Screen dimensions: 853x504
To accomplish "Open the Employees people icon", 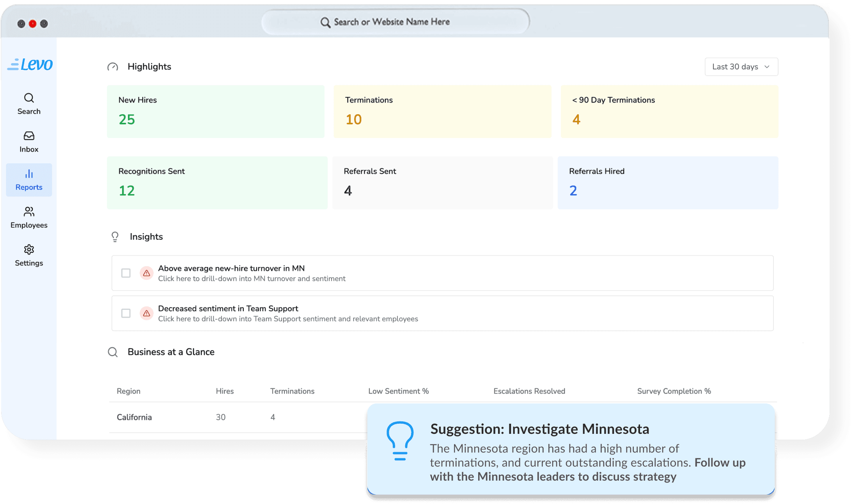I will coord(29,212).
